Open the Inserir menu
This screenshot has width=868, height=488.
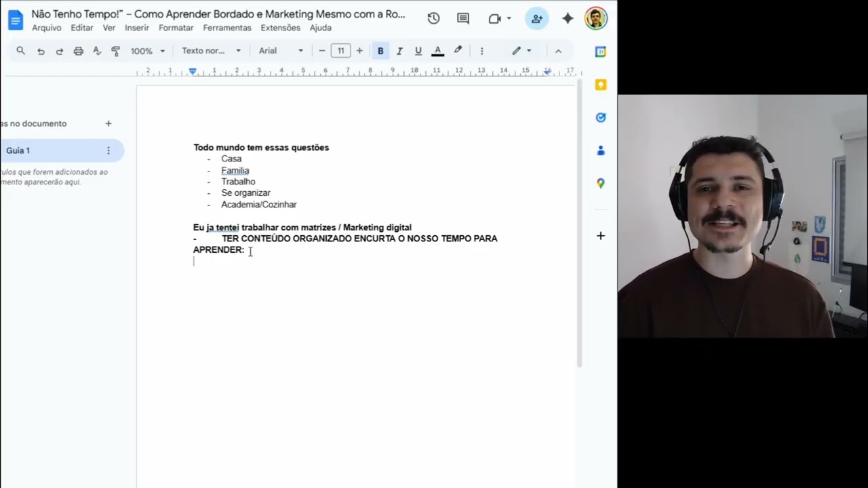(137, 28)
